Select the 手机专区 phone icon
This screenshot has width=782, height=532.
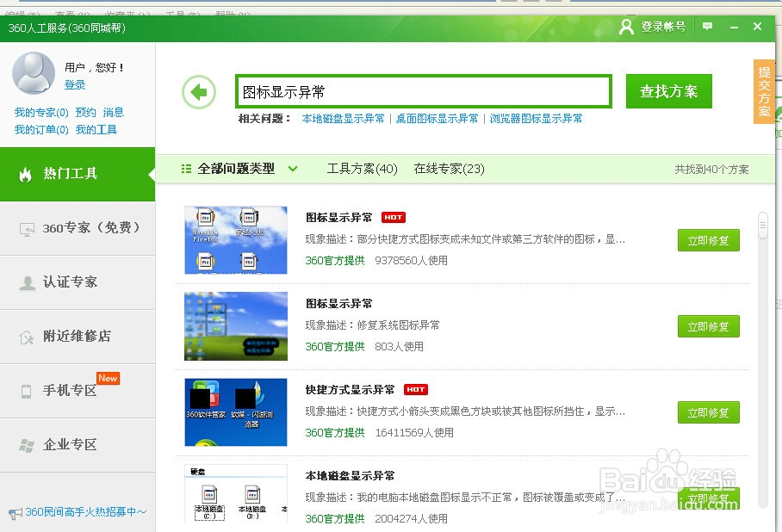tap(26, 391)
